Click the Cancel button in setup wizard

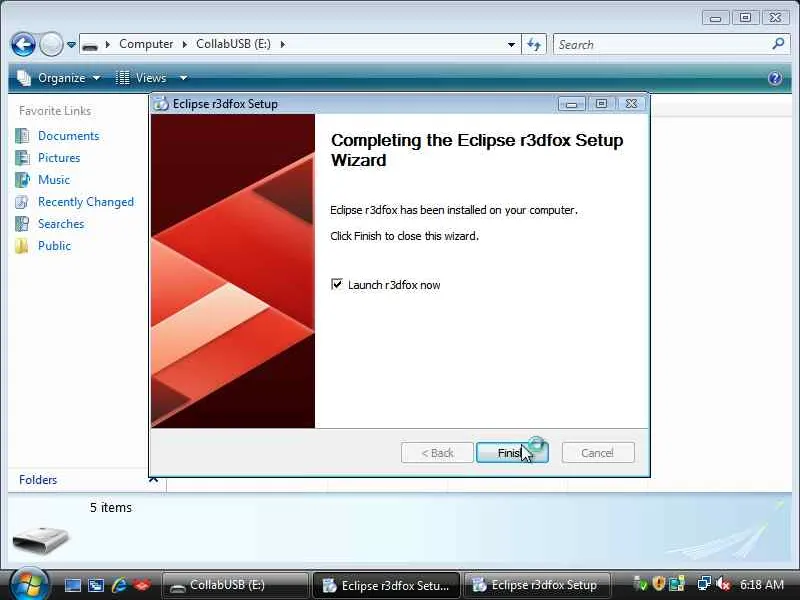pos(598,453)
